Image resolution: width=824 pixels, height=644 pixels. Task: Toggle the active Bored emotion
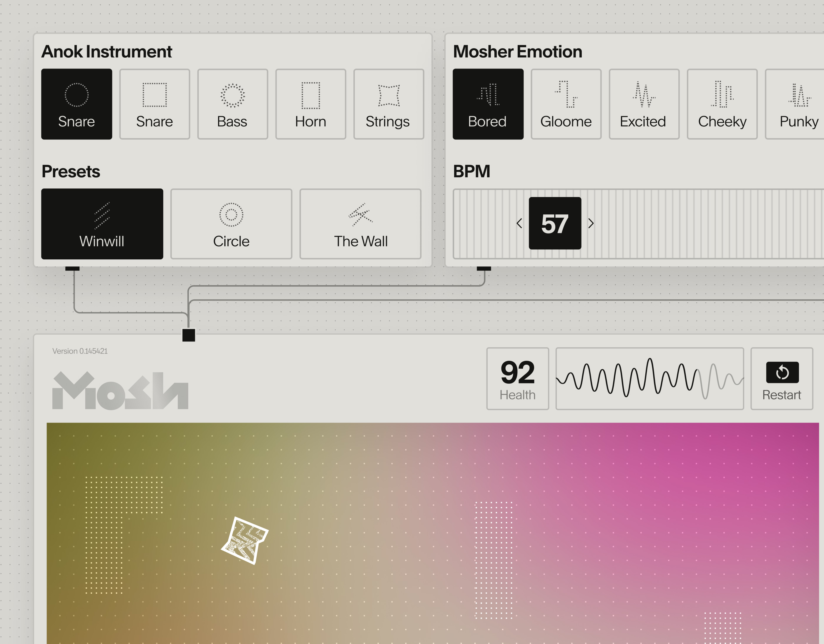[x=488, y=104]
